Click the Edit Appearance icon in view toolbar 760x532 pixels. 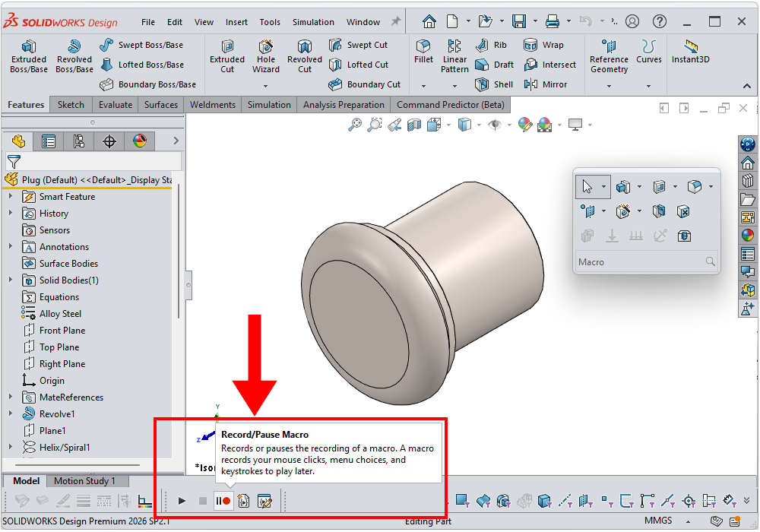524,125
